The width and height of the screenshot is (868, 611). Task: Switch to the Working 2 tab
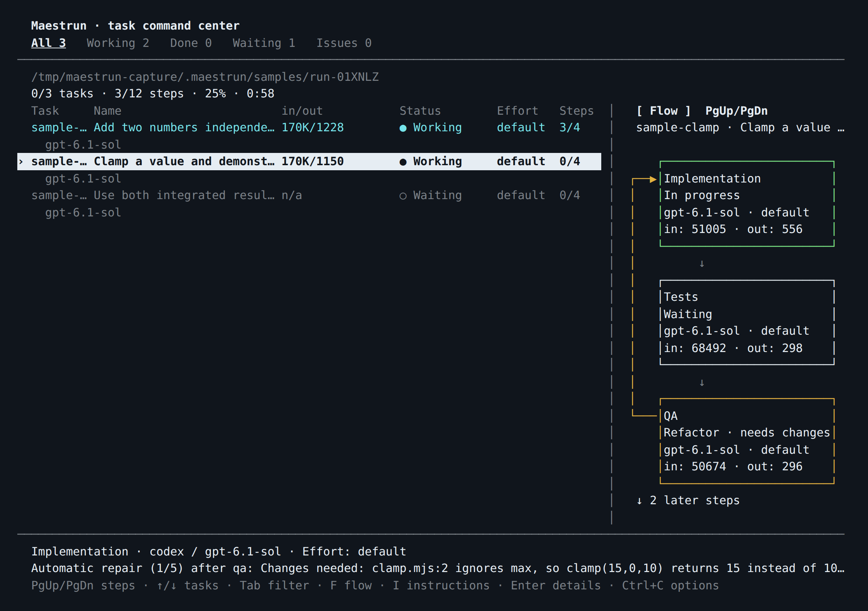tap(118, 43)
